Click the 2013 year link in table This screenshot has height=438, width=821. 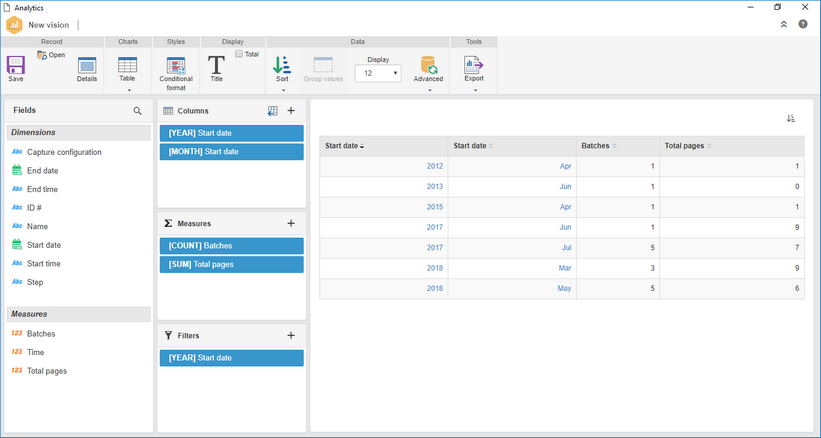click(435, 187)
